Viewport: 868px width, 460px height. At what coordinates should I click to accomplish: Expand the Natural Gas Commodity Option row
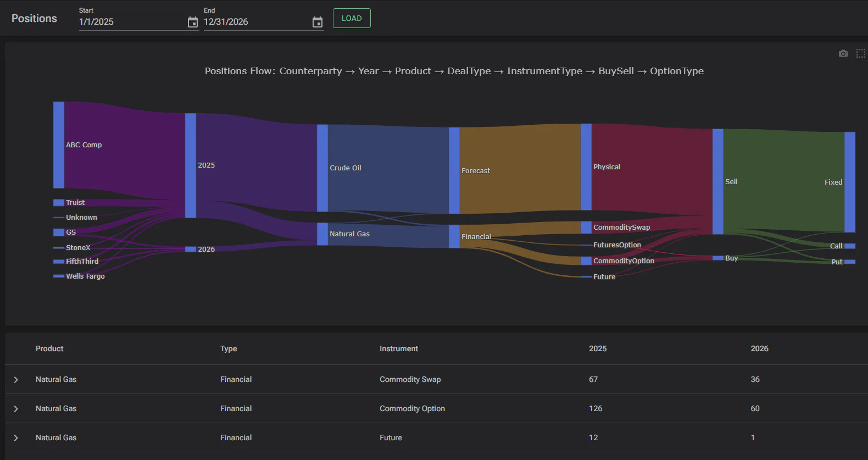pyautogui.click(x=16, y=409)
